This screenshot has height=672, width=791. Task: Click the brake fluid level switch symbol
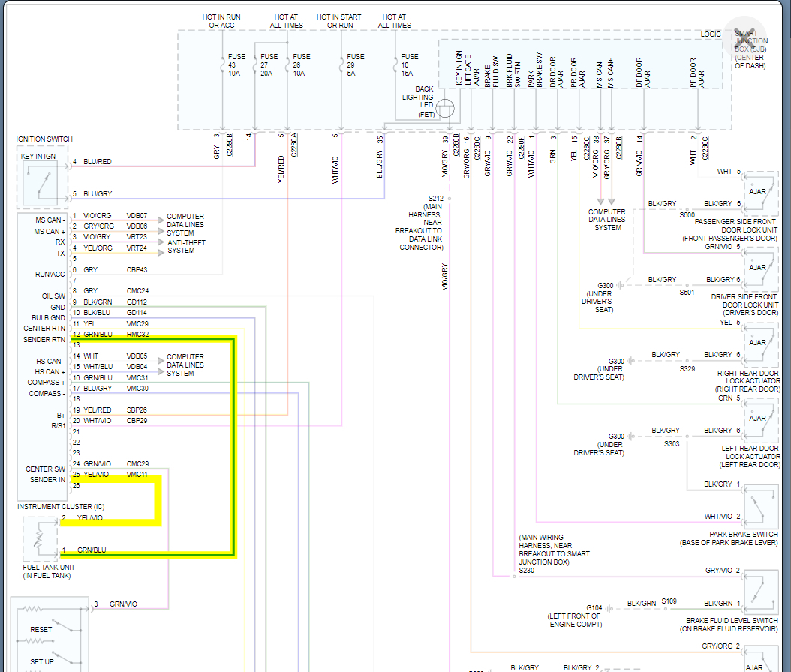coord(759,592)
